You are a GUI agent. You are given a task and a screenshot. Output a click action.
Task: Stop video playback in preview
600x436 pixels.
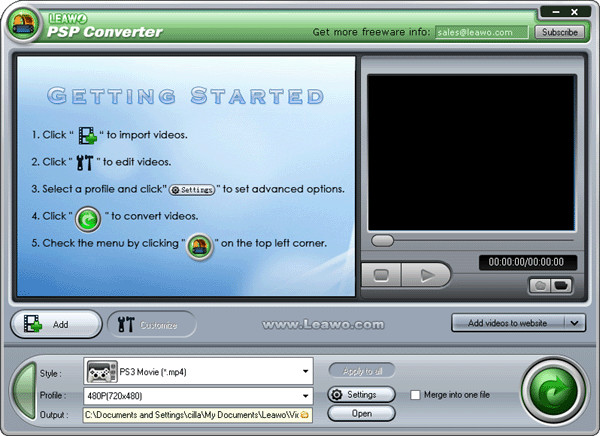[381, 274]
